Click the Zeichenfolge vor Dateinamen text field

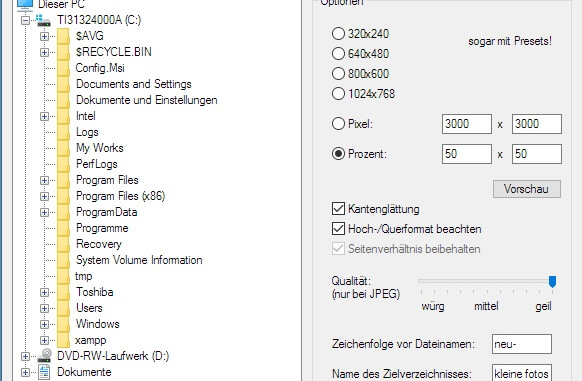pyautogui.click(x=521, y=344)
